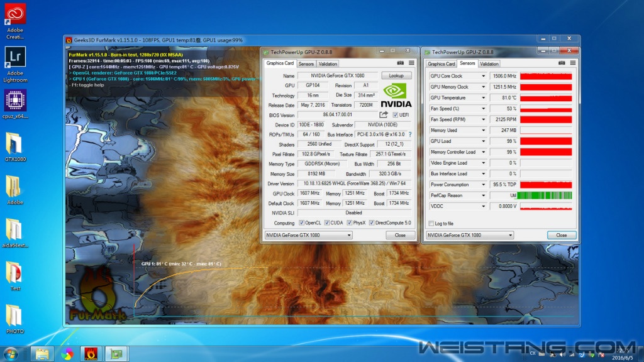Expand the Fan Speed (%) sensor dropdown
644x362 pixels.
click(x=483, y=109)
